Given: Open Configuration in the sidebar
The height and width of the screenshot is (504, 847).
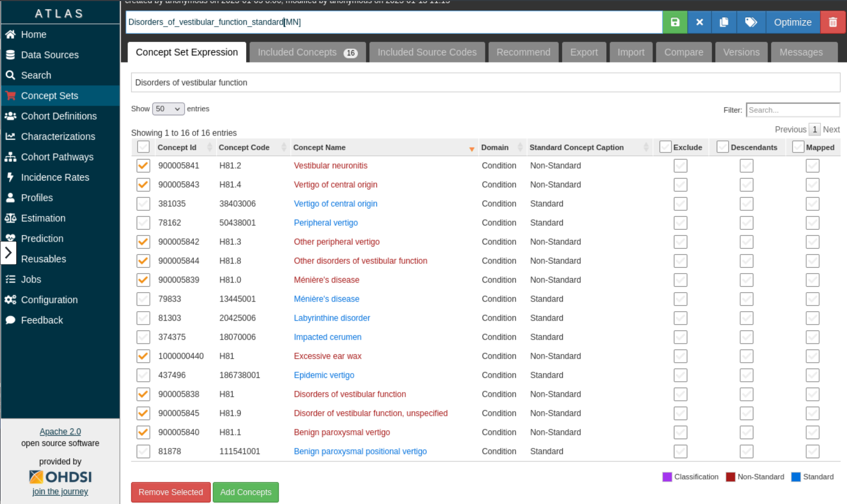Looking at the screenshot, I should pyautogui.click(x=49, y=300).
